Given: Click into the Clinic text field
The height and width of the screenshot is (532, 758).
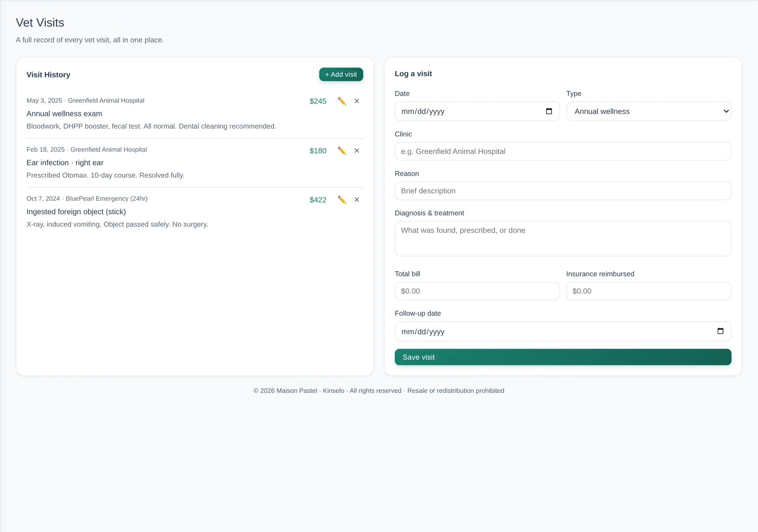Looking at the screenshot, I should 563,151.
